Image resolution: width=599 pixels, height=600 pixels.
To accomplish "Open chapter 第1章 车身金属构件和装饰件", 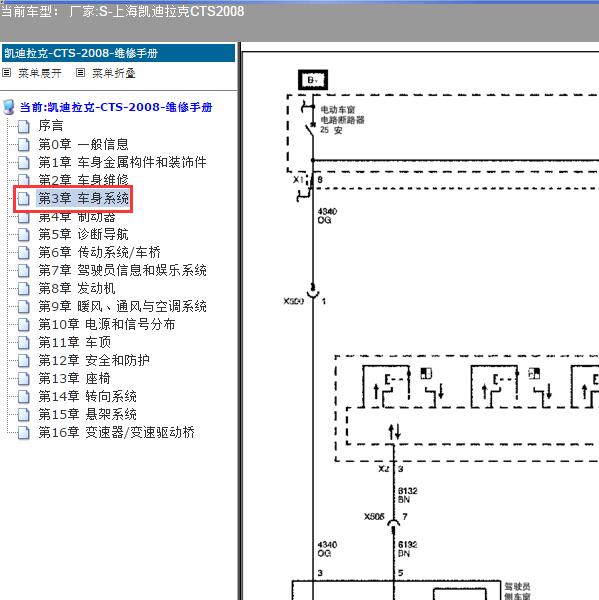I will (122, 162).
